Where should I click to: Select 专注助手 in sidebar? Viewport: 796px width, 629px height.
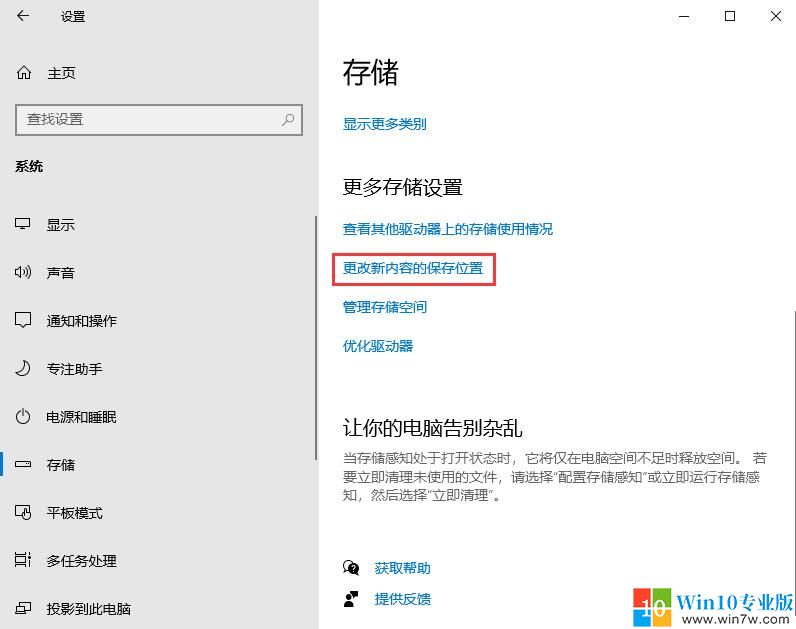[74, 369]
